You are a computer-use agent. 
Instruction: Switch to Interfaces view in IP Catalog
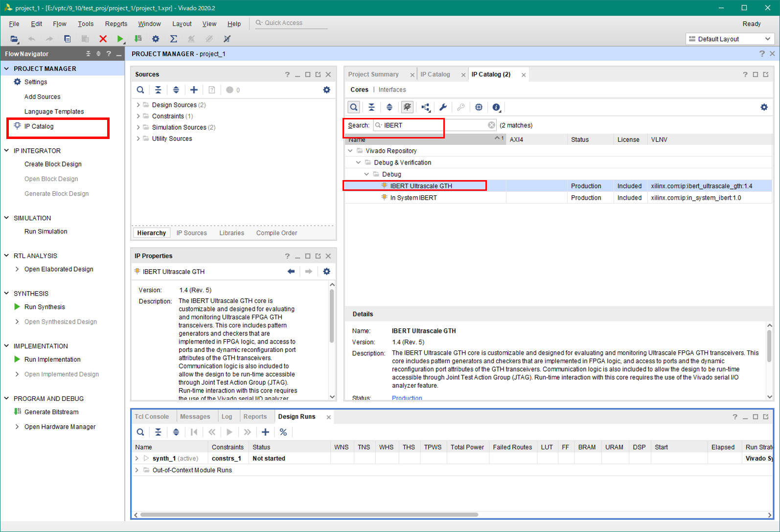[x=392, y=90]
